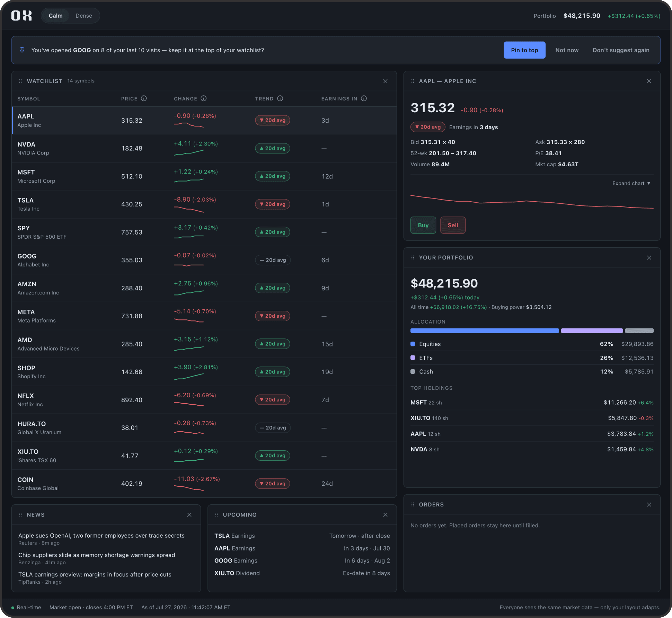Screen dimensions: 672x618
Task: Select the purple ETFs allocation bar segment
Action: point(592,331)
